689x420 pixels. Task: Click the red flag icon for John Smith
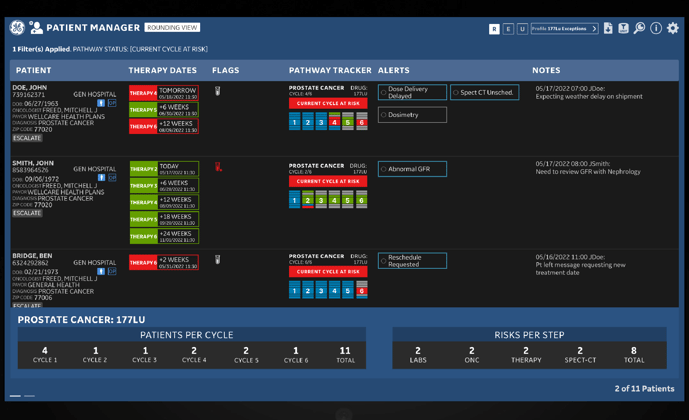(x=218, y=167)
